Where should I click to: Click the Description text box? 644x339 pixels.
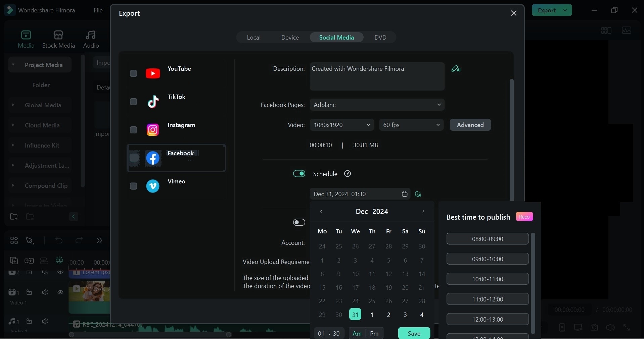[x=377, y=76]
